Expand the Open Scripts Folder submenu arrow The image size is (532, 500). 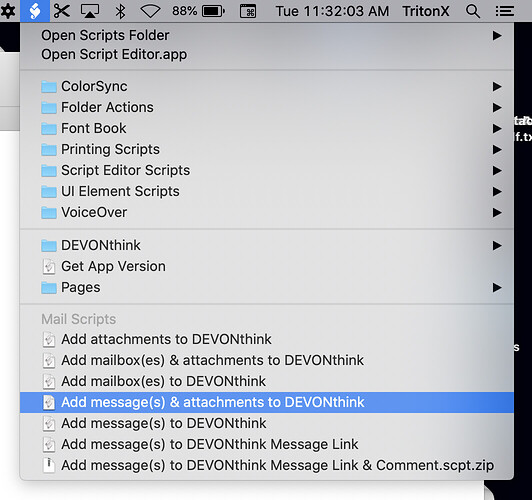[497, 35]
